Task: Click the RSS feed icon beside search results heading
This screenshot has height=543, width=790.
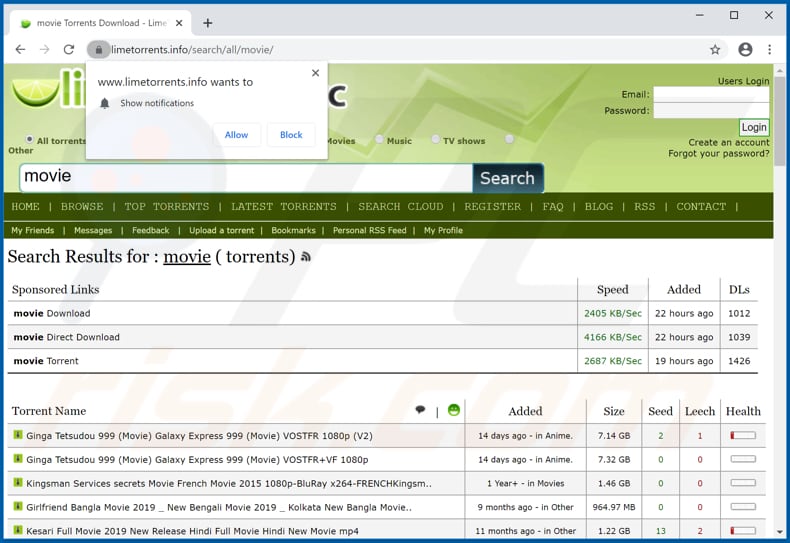Action: point(306,258)
